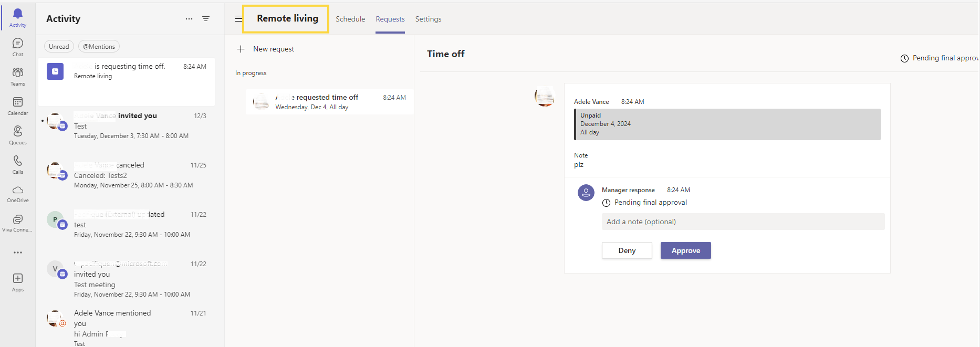Deny the time off request
This screenshot has width=980, height=347.
pyautogui.click(x=627, y=250)
